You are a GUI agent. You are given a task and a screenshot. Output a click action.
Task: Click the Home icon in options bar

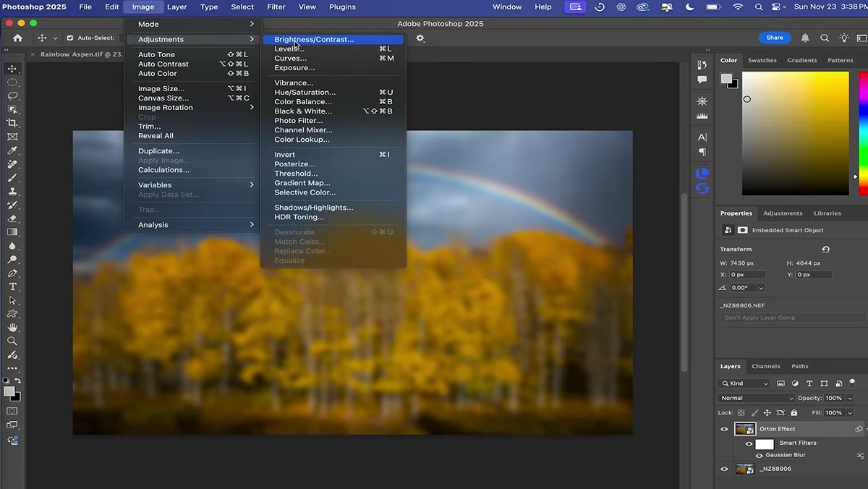coord(17,38)
